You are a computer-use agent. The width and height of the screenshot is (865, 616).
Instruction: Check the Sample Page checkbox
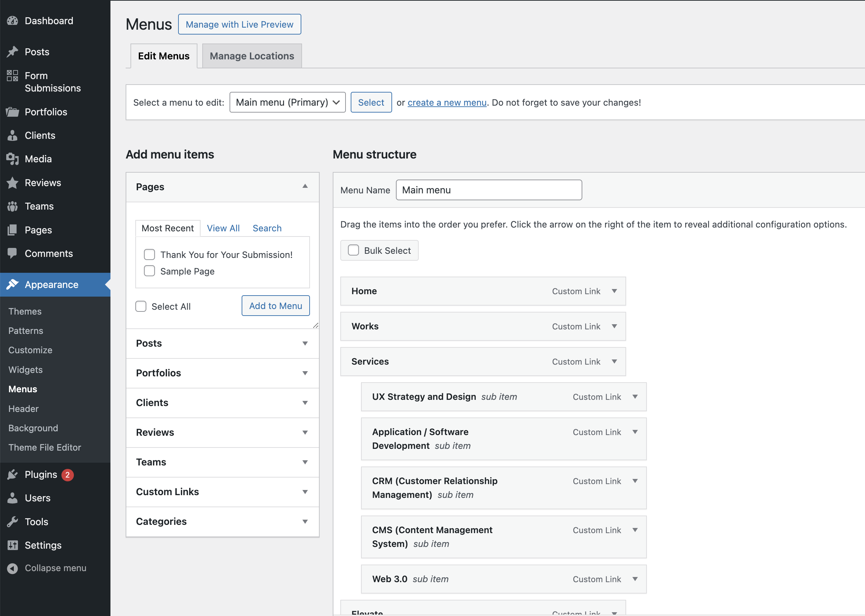click(x=149, y=271)
